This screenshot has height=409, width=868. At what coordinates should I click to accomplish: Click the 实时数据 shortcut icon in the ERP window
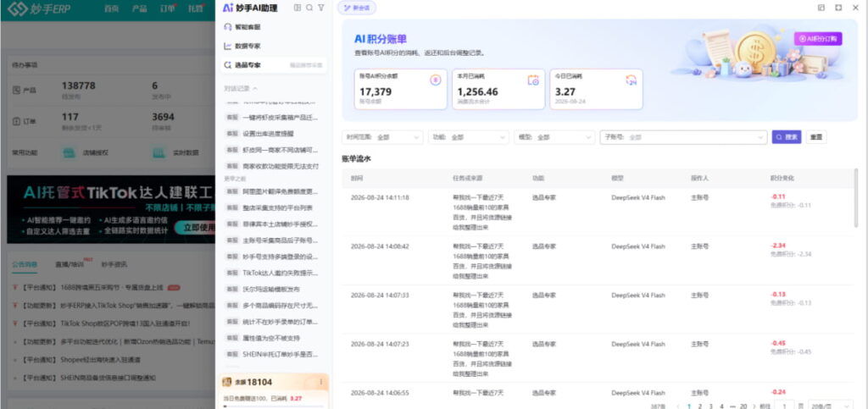coord(159,152)
